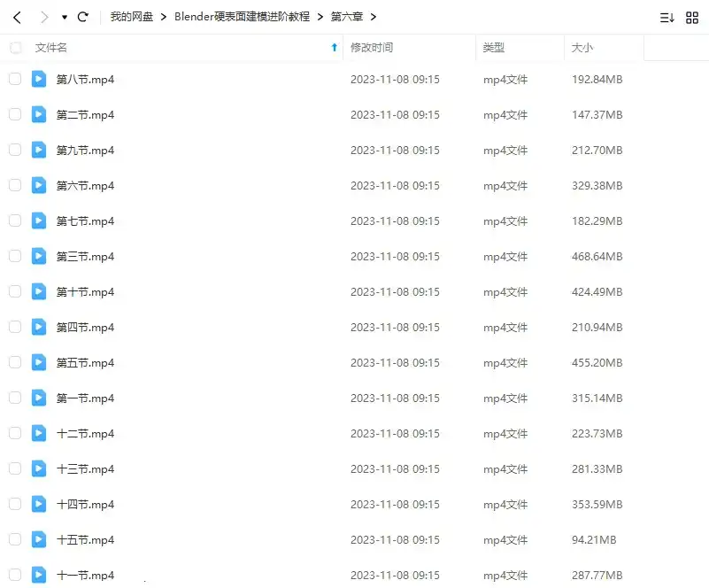This screenshot has width=709, height=588.
Task: Refresh the file list
Action: coord(83,17)
